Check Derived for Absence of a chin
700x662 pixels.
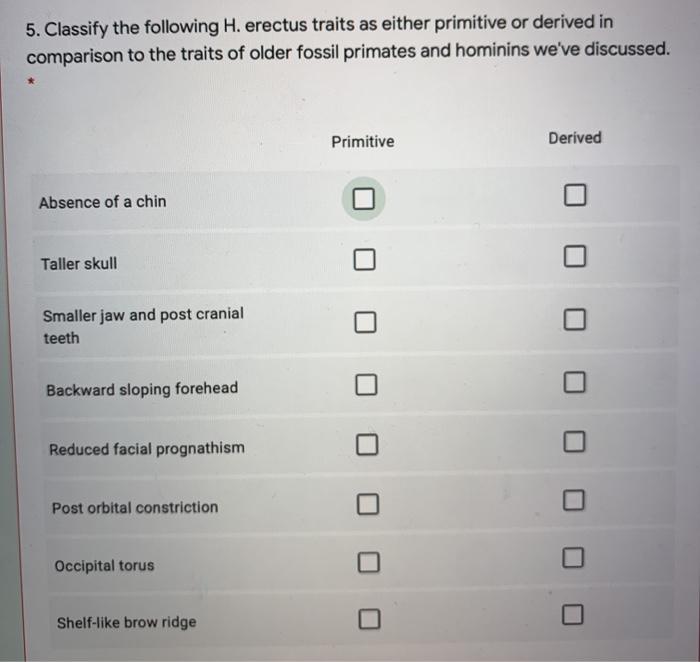click(x=575, y=195)
